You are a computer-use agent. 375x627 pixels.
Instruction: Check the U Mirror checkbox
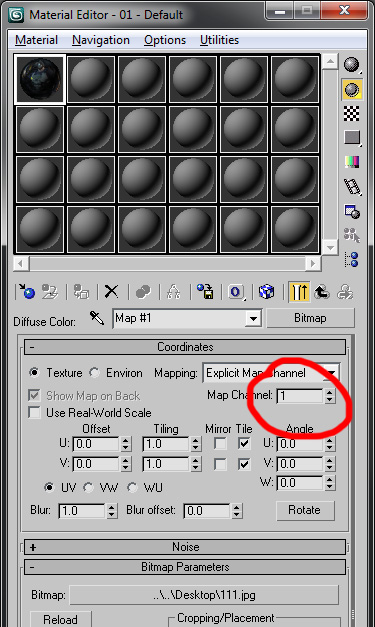point(220,443)
